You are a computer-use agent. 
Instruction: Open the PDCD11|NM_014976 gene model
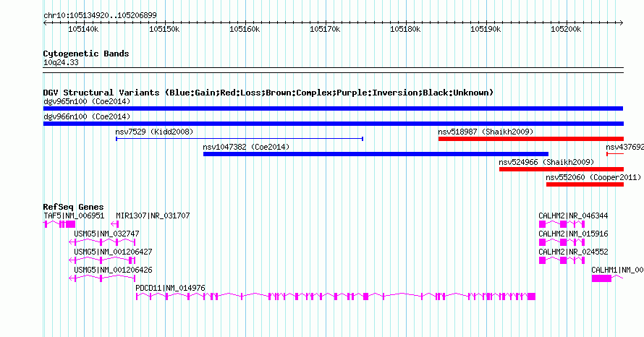336,297
